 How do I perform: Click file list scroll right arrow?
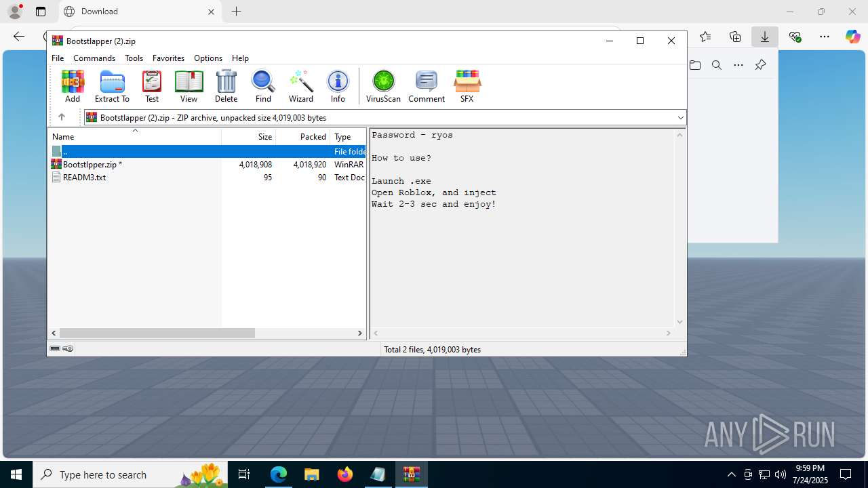coord(360,333)
